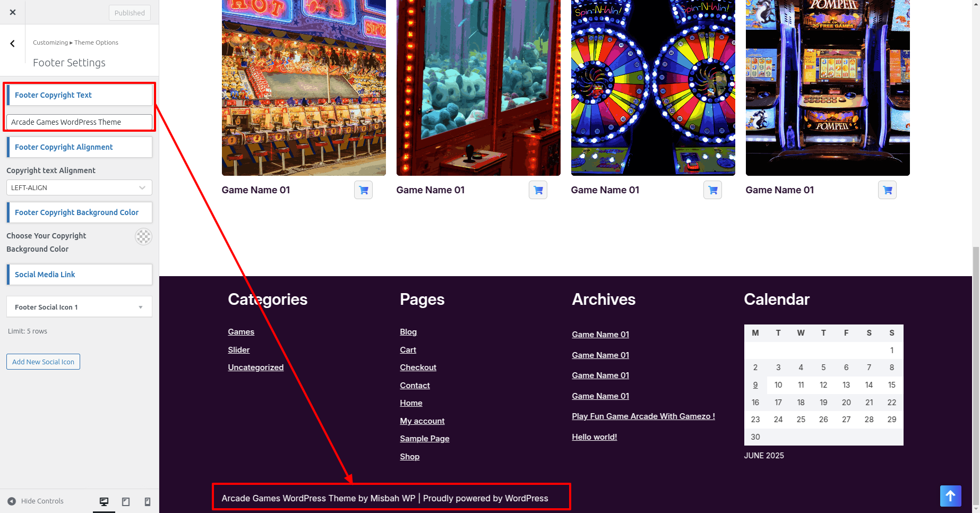
Task: Click the cart icon under the first game
Action: [364, 190]
